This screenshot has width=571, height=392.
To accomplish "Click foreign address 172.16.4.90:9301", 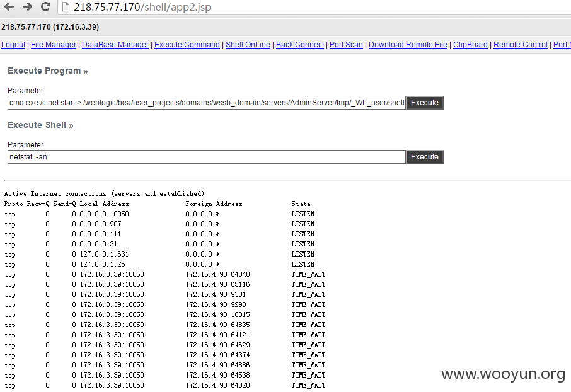I will [x=216, y=294].
